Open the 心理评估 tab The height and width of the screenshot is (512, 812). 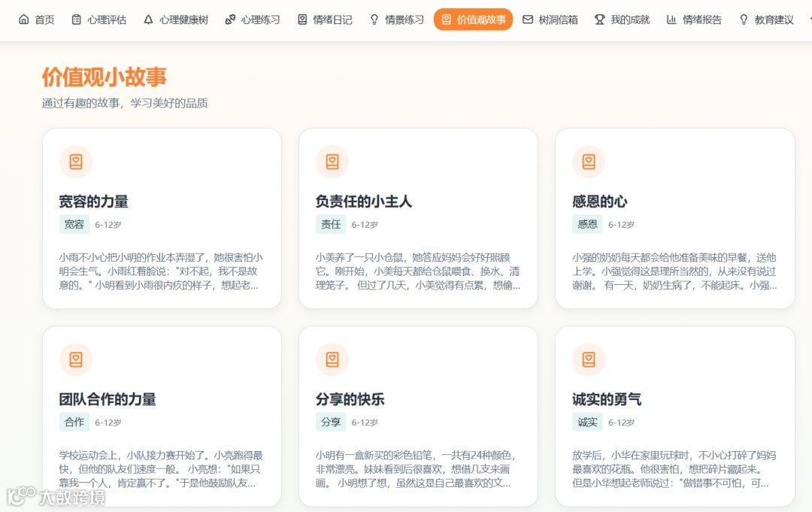99,20
